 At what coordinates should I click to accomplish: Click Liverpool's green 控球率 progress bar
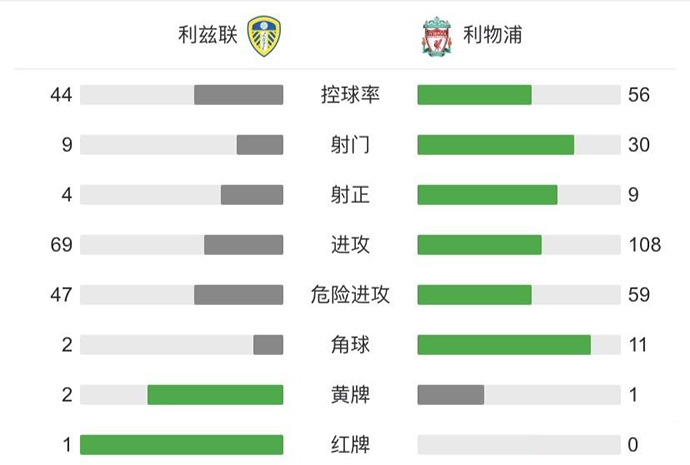[474, 95]
